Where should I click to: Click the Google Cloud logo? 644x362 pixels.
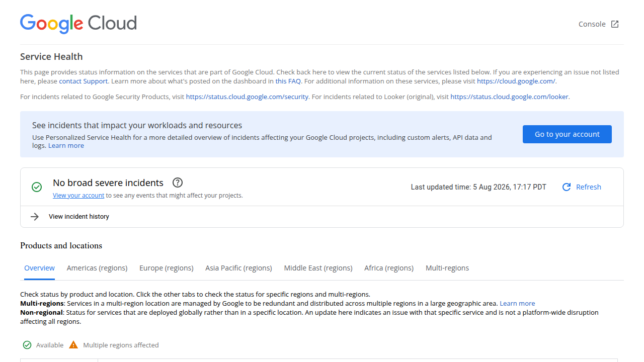click(78, 24)
